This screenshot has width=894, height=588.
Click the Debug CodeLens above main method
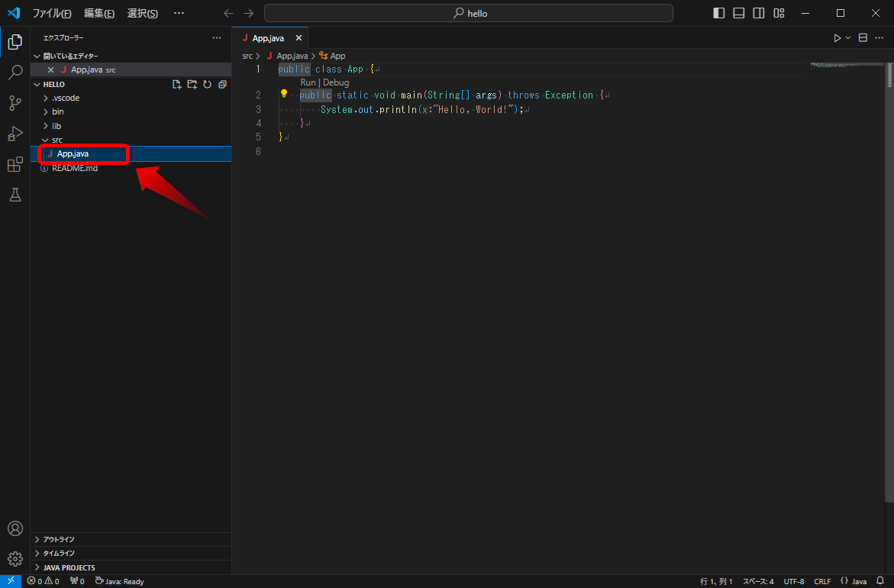click(334, 82)
